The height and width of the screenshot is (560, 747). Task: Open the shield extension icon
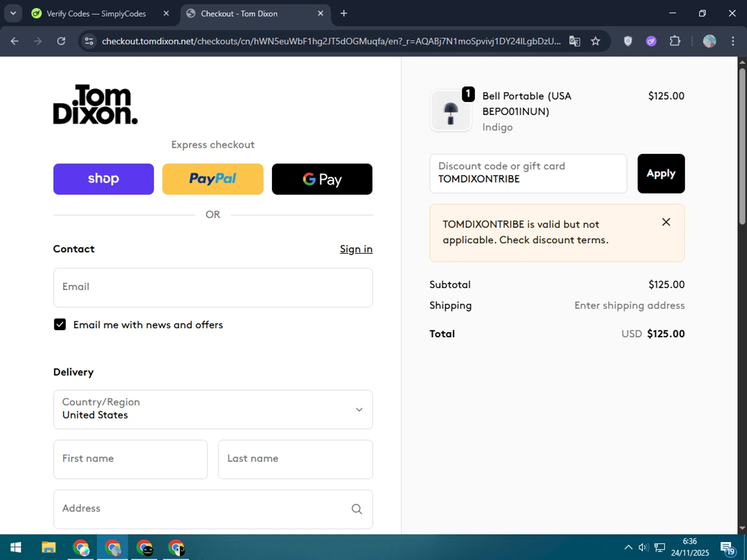628,41
